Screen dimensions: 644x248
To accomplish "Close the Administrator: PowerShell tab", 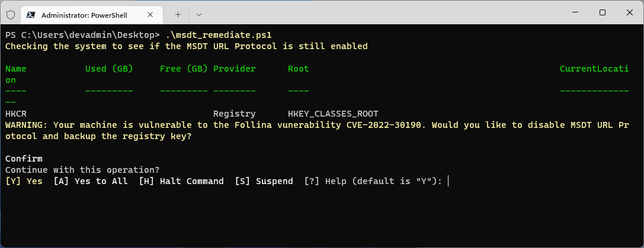I will 152,13.
